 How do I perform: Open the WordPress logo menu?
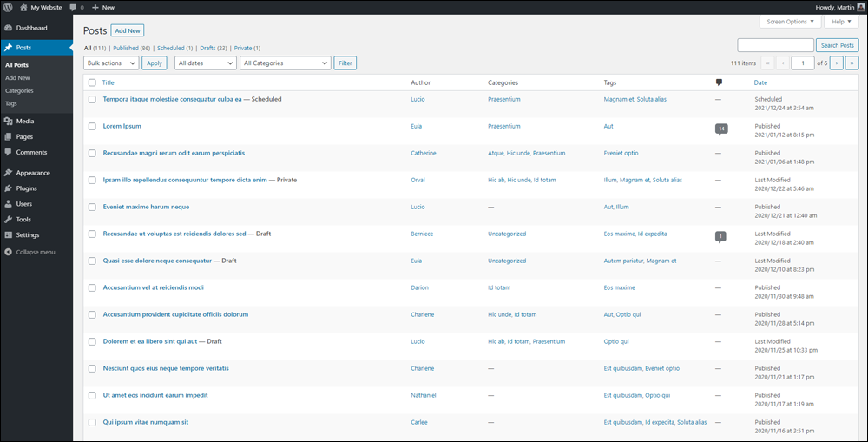pyautogui.click(x=8, y=7)
